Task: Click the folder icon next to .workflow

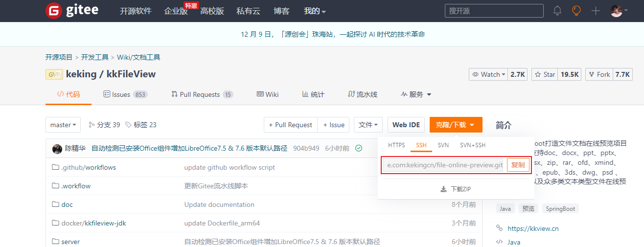Action: (x=55, y=186)
